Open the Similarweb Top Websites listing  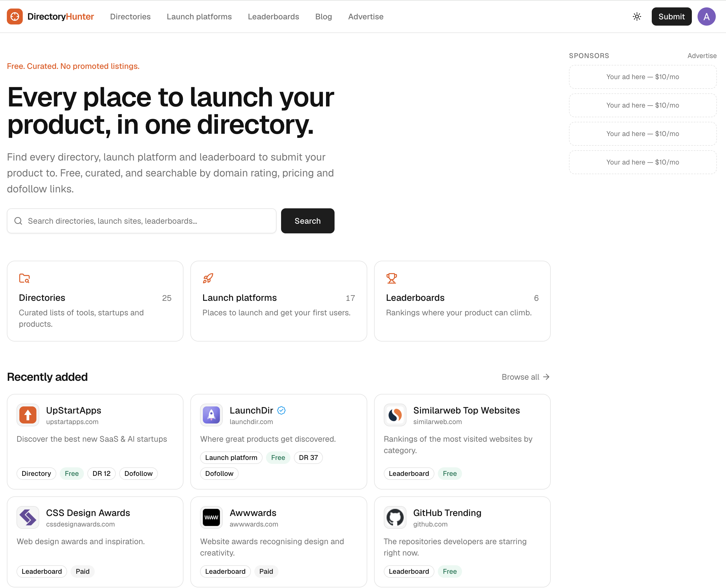[x=466, y=410]
